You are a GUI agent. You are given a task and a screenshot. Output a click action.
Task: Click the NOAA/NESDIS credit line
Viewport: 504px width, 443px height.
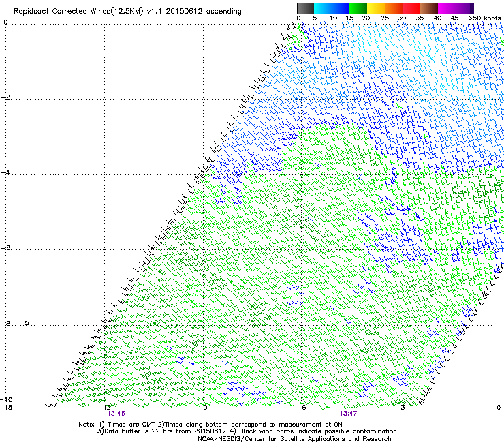294,439
